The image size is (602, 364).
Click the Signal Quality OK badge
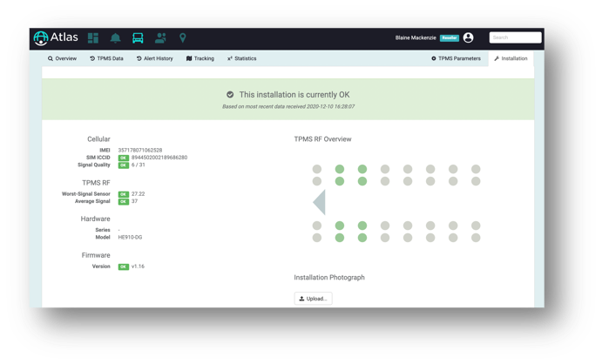pos(123,165)
